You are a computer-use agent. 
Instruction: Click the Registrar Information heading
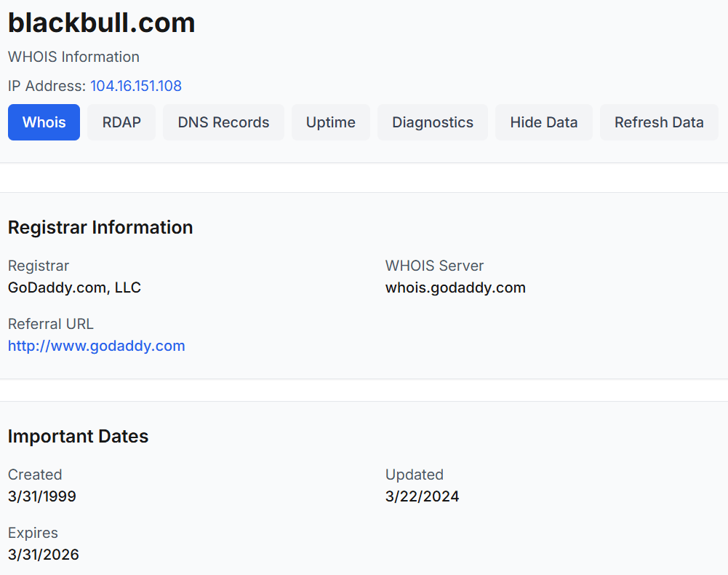[100, 227]
